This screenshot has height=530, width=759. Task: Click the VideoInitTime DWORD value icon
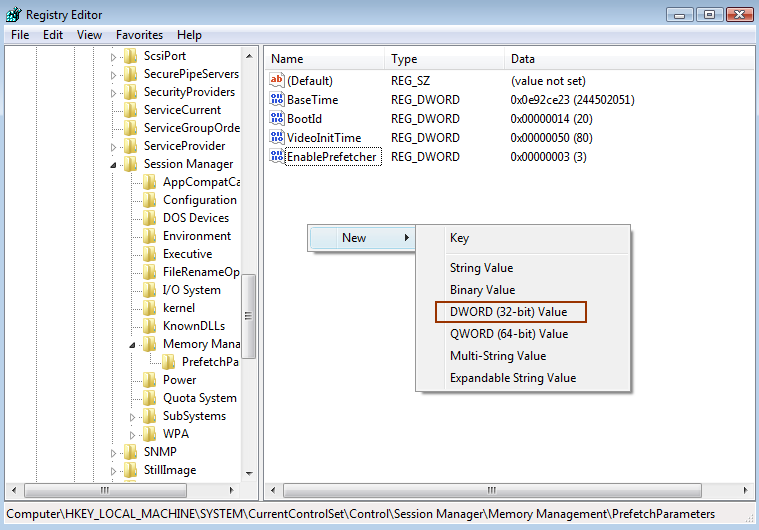pyautogui.click(x=277, y=137)
